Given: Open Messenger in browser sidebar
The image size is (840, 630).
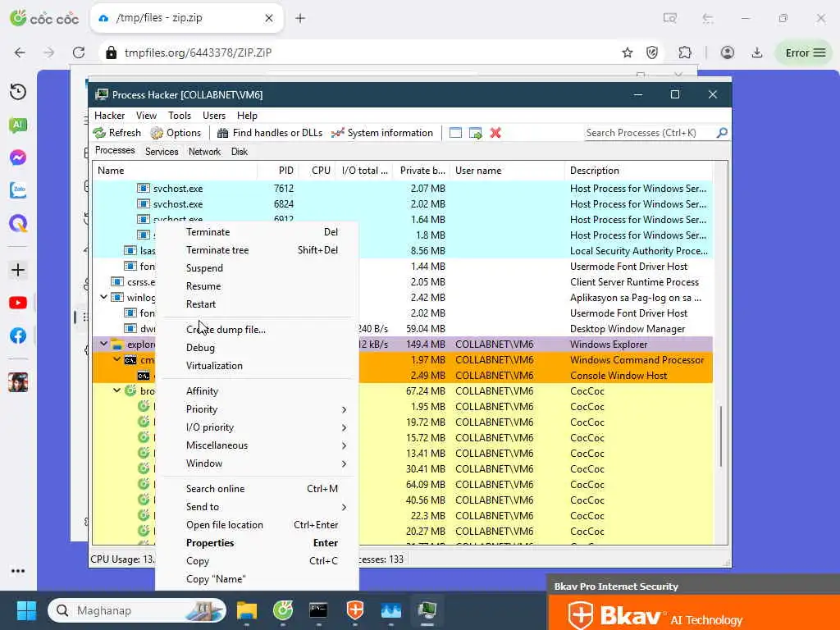Looking at the screenshot, I should 18,157.
